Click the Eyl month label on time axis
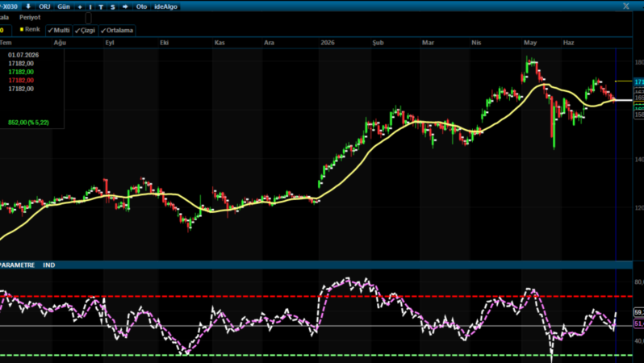Image resolution: width=644 pixels, height=363 pixels. [109, 43]
